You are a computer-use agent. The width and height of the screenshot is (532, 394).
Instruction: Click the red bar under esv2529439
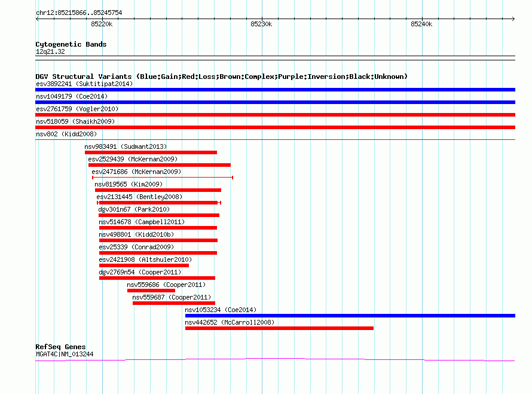pyautogui.click(x=160, y=165)
